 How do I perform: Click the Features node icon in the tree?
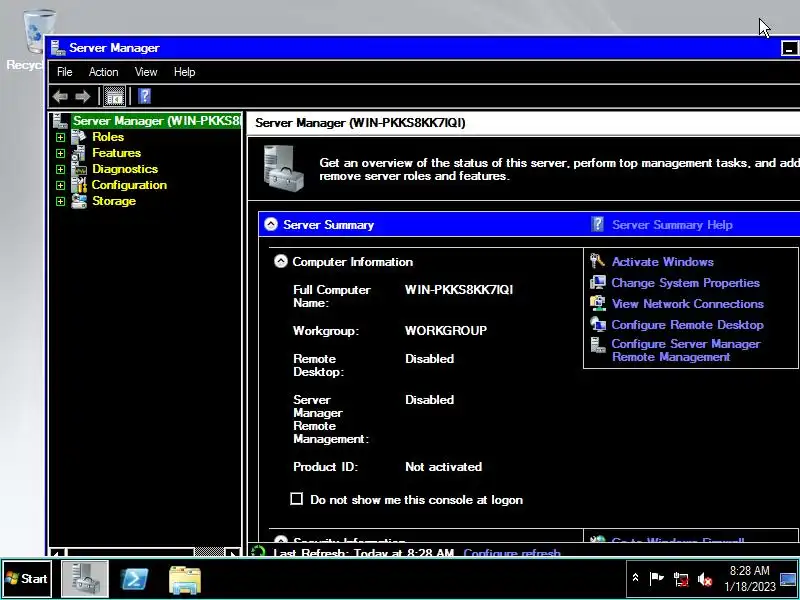pos(79,153)
